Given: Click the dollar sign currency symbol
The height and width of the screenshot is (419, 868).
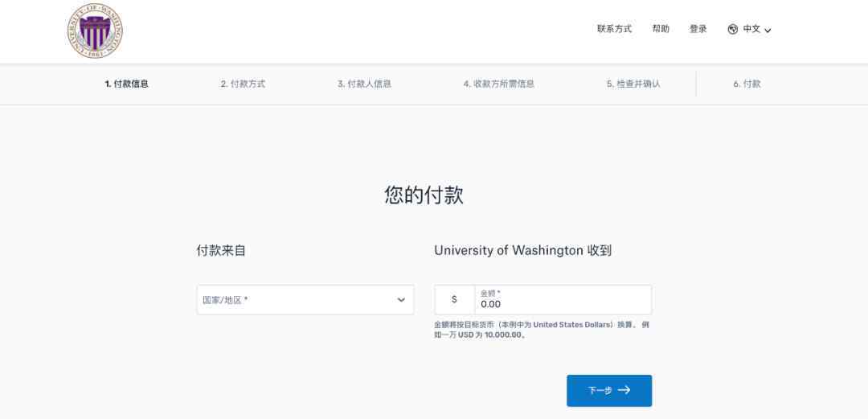Looking at the screenshot, I should (454, 300).
